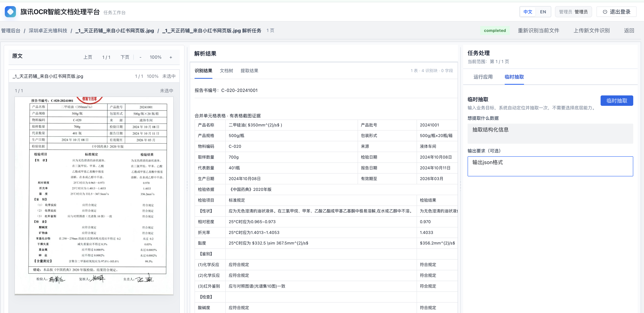Image resolution: width=644 pixels, height=313 pixels.
Task: Select table cell 二甲硅油 product name value
Action: [x=292, y=125]
